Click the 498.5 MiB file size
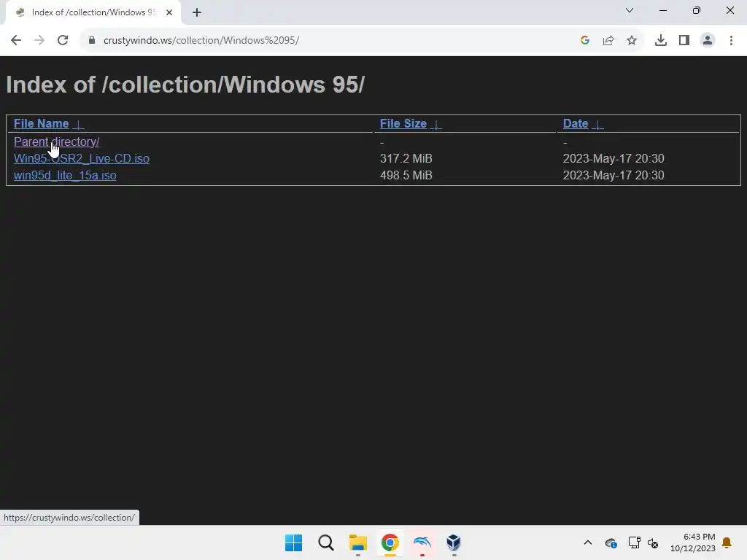747x560 pixels. 406,175
